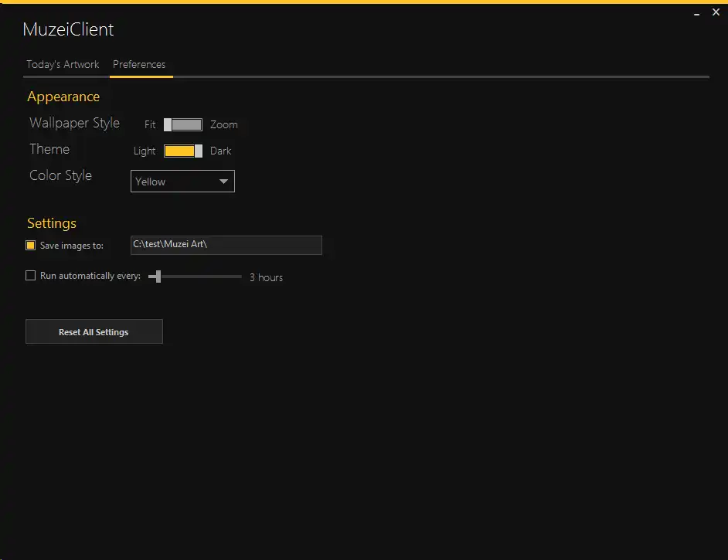728x560 pixels.
Task: Minimize the MuzeiClient window
Action: [x=696, y=13]
